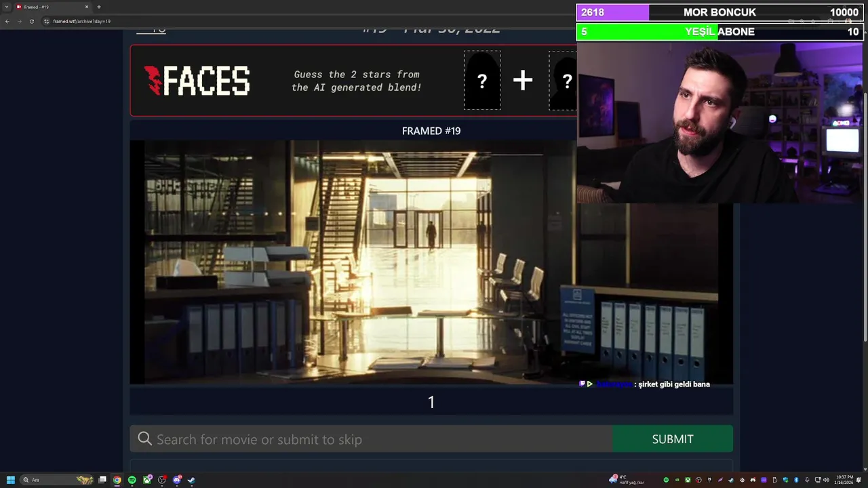Click the microphone icon in system tray
Screen dimensions: 868x488
point(807,480)
